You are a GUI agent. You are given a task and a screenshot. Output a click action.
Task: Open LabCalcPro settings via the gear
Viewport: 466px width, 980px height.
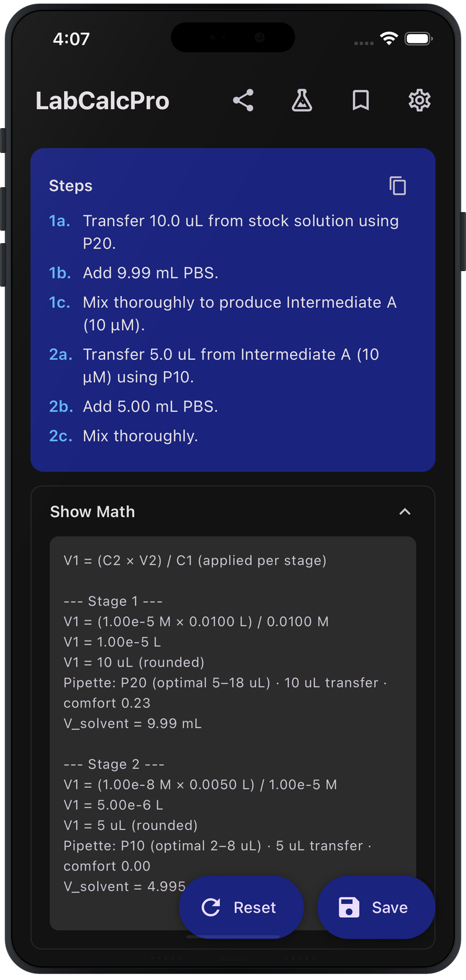[x=419, y=99]
